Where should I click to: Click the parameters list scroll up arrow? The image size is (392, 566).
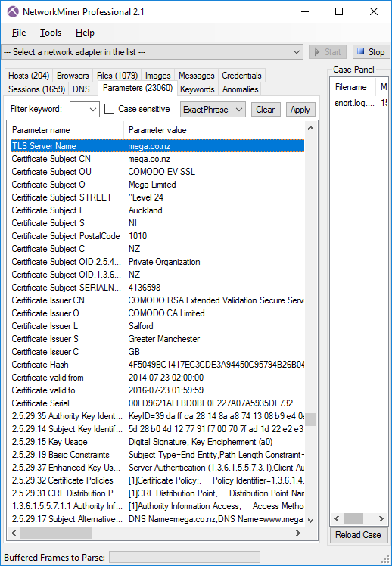pos(310,128)
